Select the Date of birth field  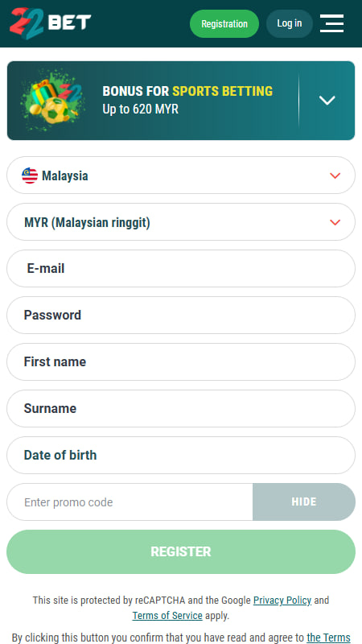(x=181, y=455)
